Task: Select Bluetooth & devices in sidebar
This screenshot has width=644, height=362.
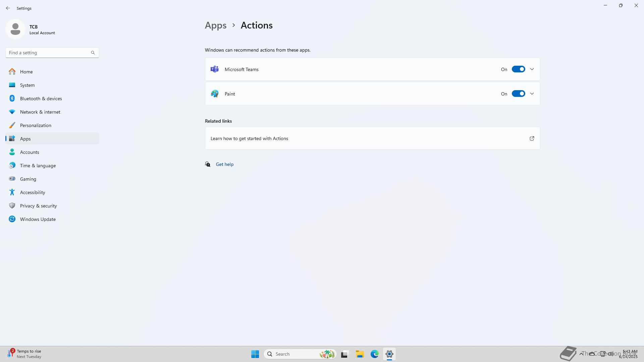Action: point(41,99)
